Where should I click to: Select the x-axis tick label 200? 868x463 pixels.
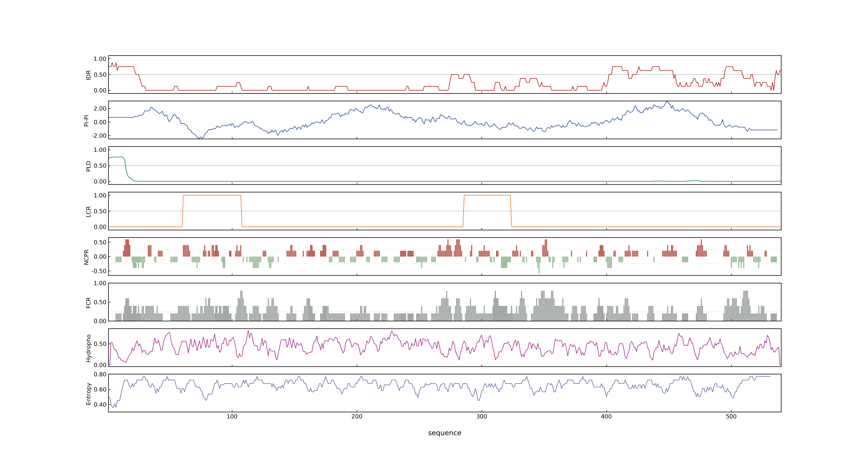pos(357,416)
